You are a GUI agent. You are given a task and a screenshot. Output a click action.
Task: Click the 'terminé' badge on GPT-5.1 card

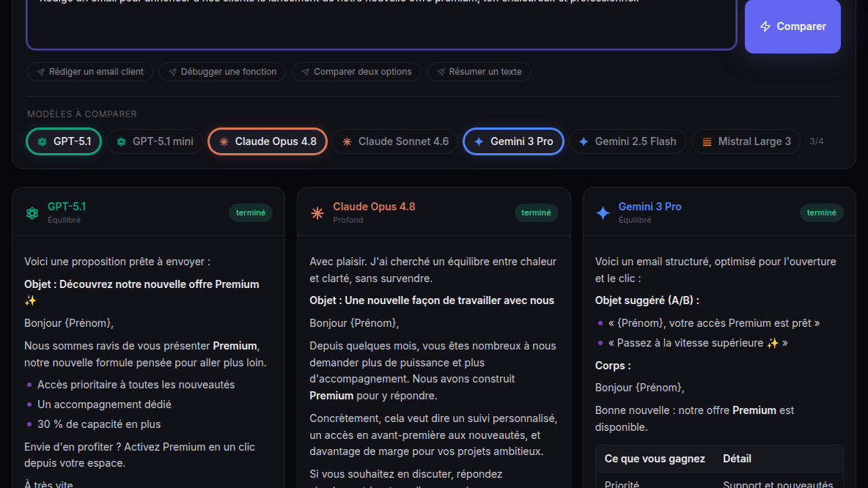point(251,212)
